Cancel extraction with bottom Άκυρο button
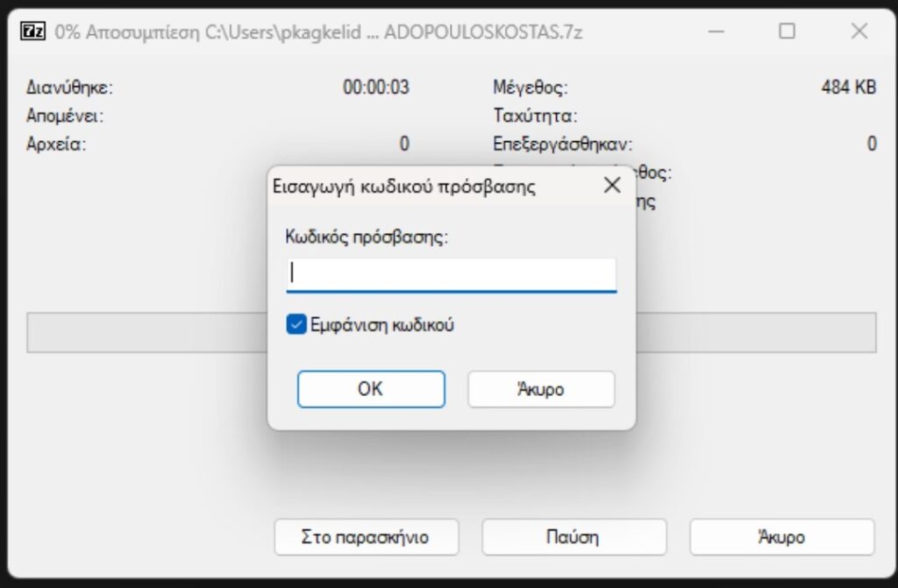898x588 pixels. (782, 537)
